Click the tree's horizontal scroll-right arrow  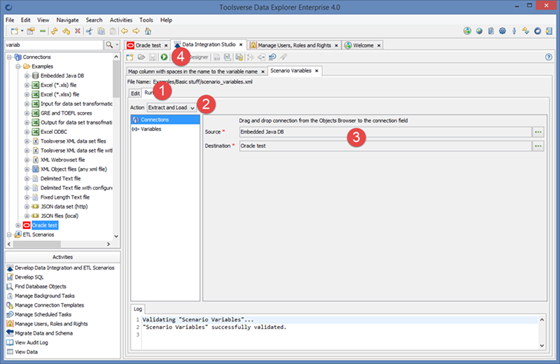pos(108,244)
